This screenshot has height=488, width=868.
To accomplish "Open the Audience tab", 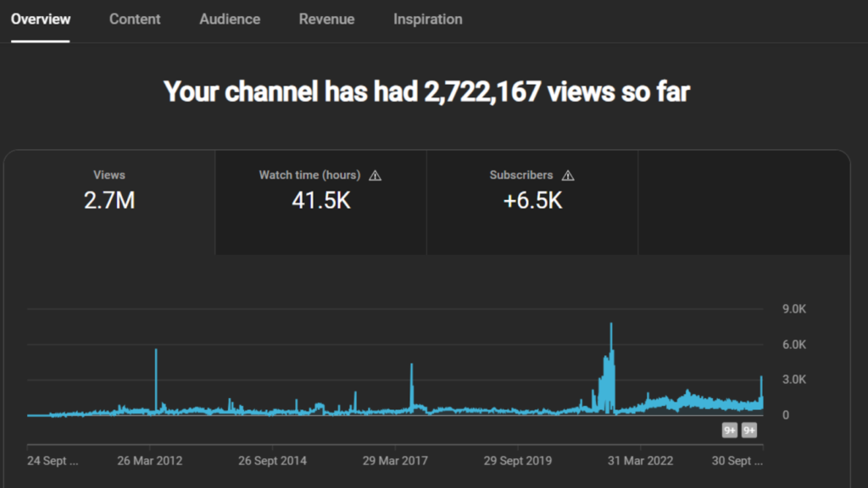I will click(x=229, y=19).
